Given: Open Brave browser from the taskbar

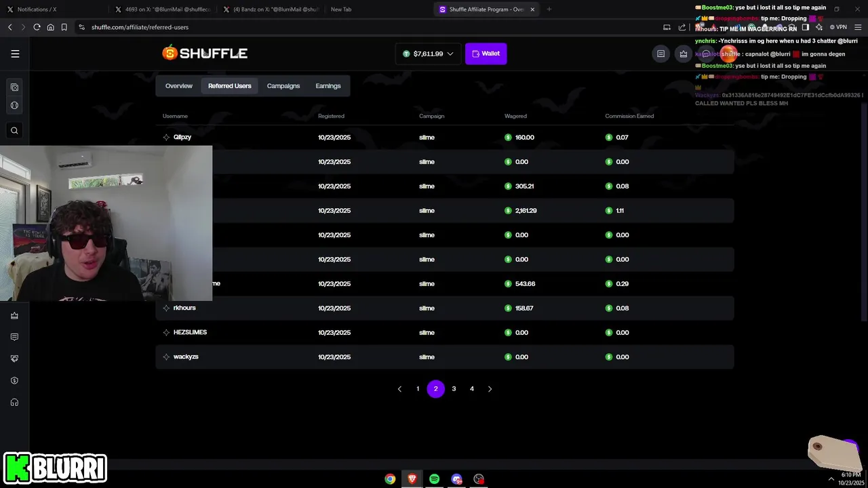Looking at the screenshot, I should (412, 479).
